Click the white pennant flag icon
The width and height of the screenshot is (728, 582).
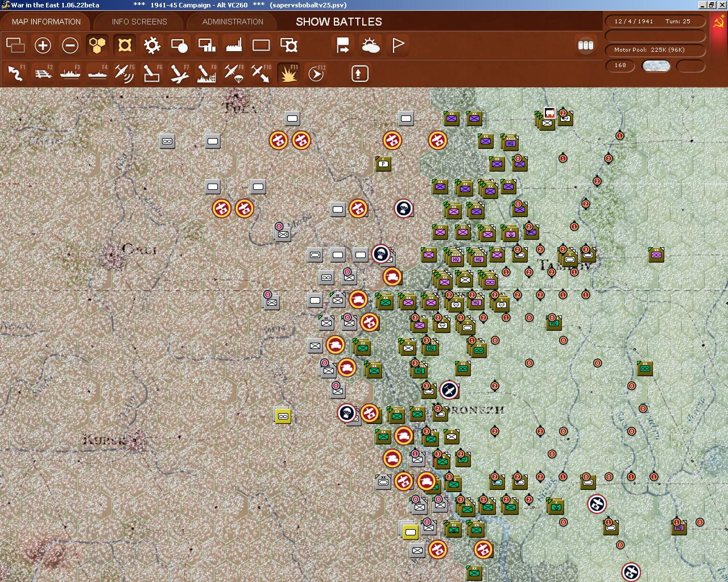click(x=398, y=45)
